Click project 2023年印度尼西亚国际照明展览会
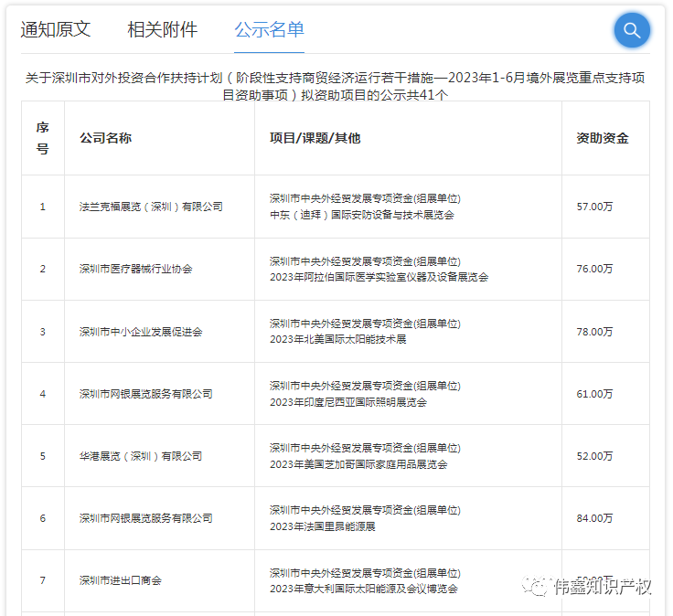This screenshot has width=673, height=616. [348, 402]
